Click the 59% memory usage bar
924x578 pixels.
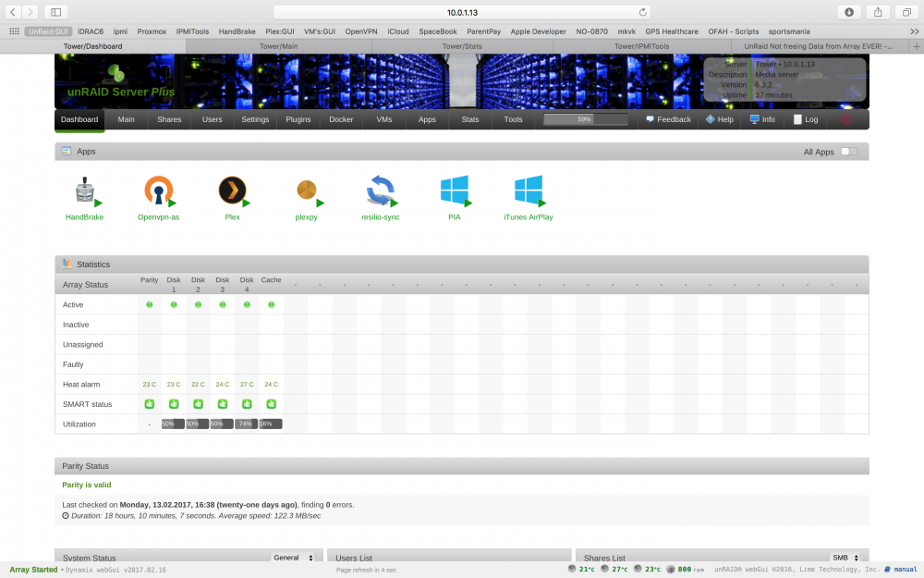[585, 119]
